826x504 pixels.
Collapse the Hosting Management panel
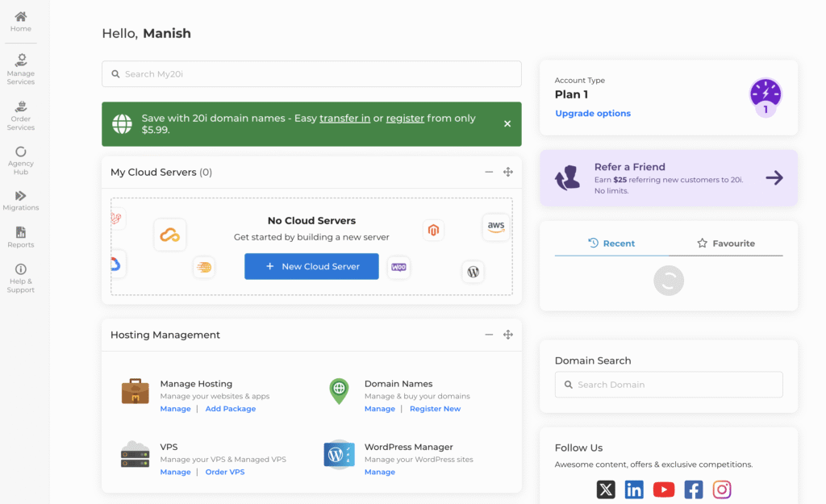(x=489, y=335)
